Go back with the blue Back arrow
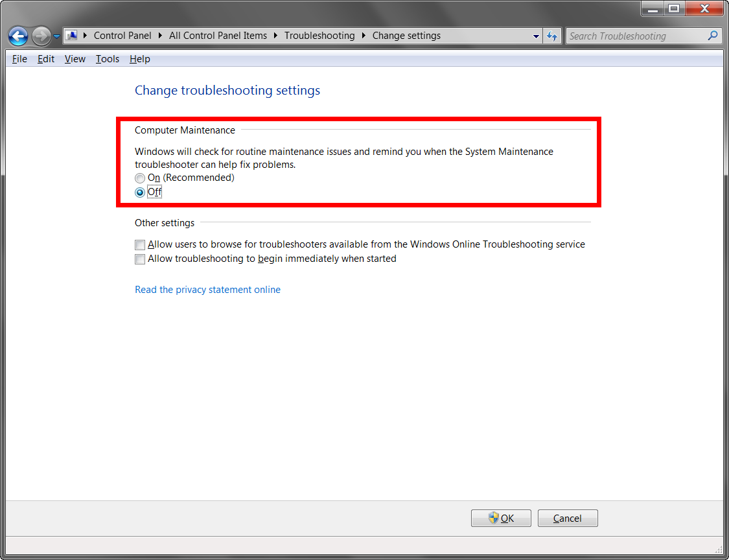Image resolution: width=729 pixels, height=560 pixels. [18, 36]
